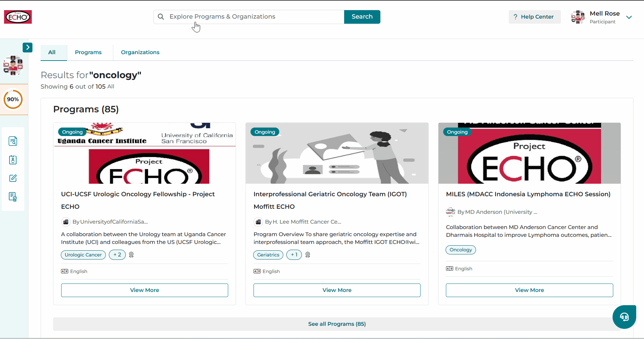
Task: Click the MD Anderson organization logo
Action: click(x=450, y=212)
